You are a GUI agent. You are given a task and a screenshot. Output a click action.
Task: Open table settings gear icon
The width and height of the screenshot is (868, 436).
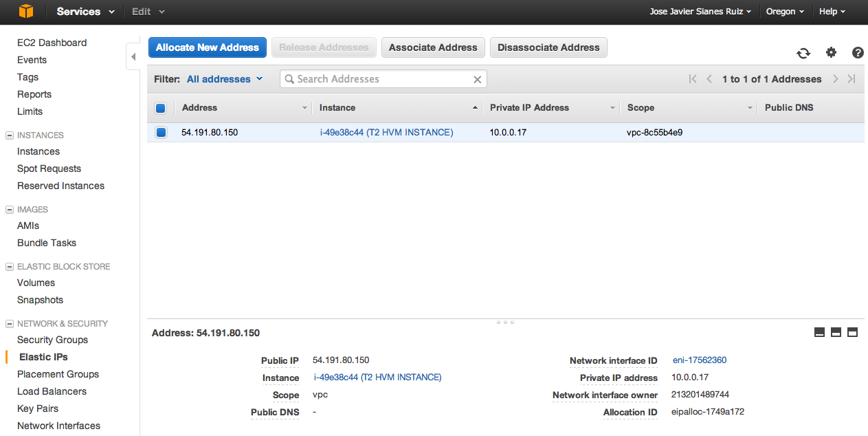[x=831, y=52]
